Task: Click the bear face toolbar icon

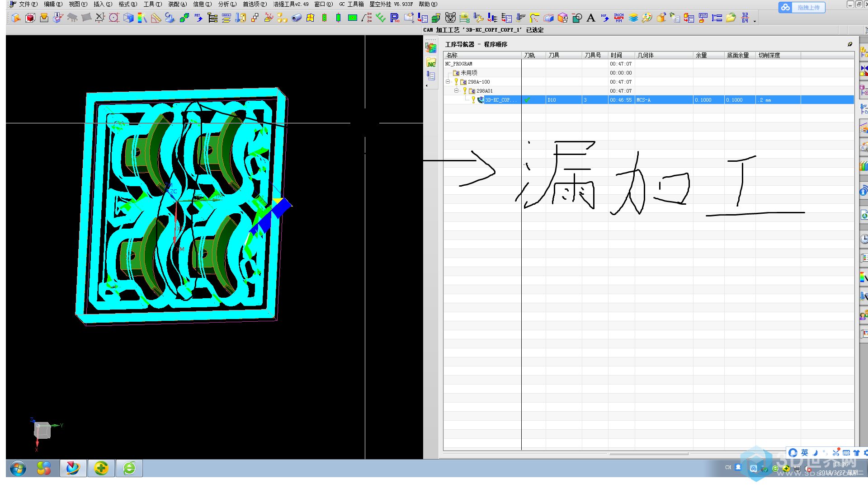Action: [x=450, y=18]
